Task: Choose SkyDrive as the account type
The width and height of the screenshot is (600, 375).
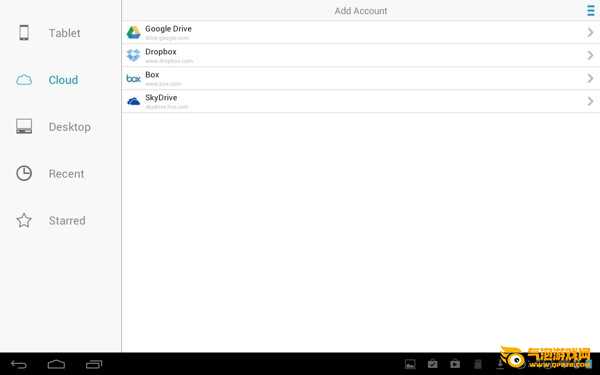Action: tap(361, 101)
